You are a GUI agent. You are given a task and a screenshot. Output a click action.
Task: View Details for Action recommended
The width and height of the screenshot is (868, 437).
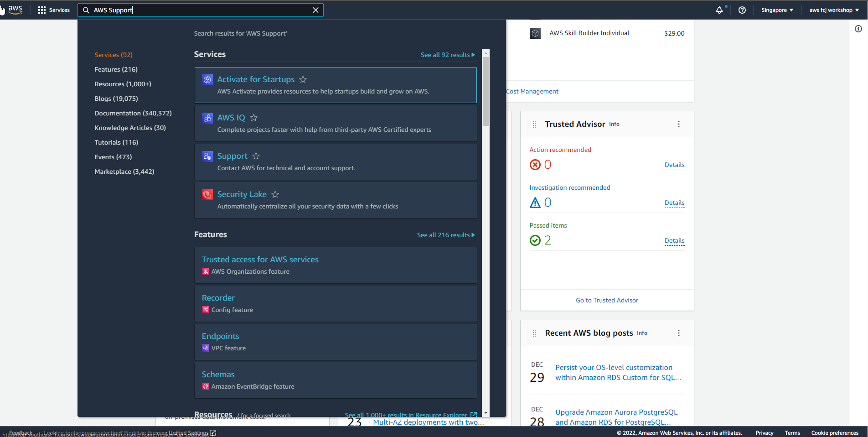pyautogui.click(x=674, y=165)
